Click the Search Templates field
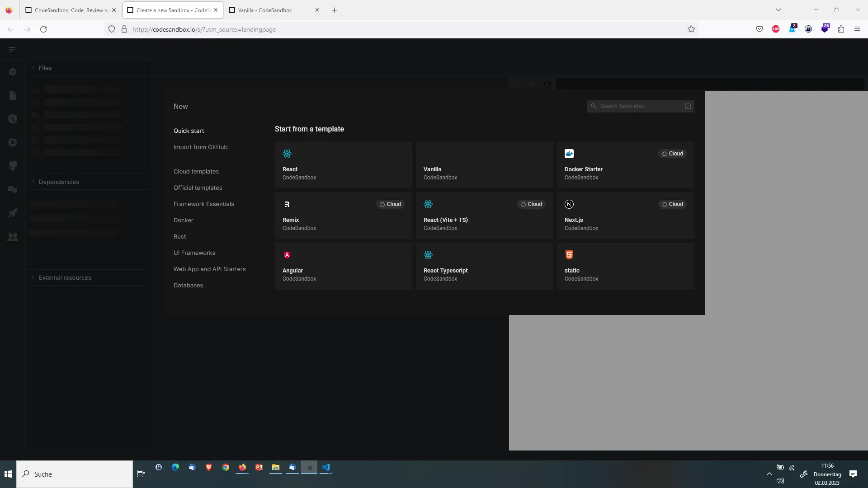The height and width of the screenshot is (488, 868). pos(640,106)
